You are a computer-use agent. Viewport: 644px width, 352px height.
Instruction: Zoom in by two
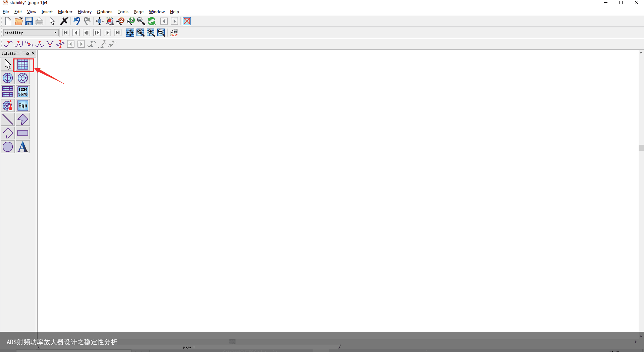tap(120, 21)
